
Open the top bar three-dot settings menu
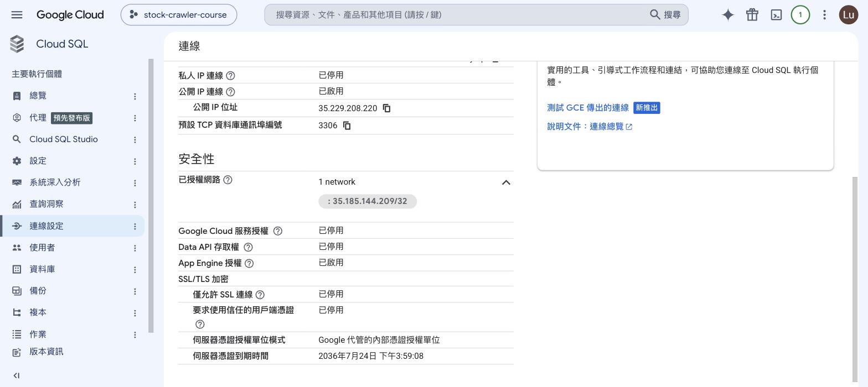pos(824,15)
